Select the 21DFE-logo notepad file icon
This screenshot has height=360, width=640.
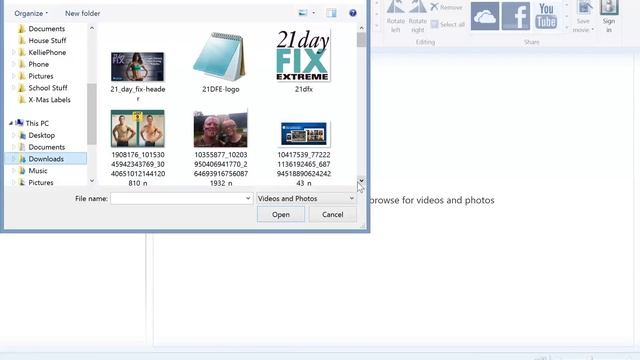click(x=220, y=57)
